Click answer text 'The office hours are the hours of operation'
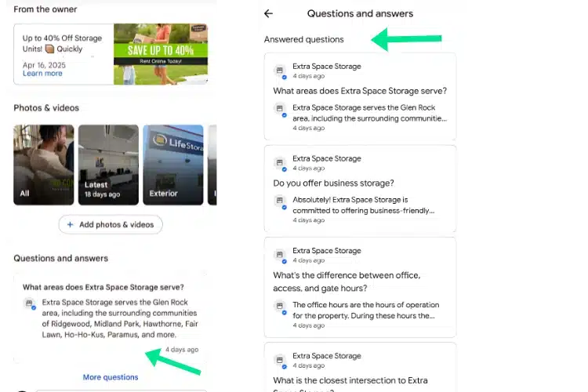Image resolution: width=588 pixels, height=392 pixels. pos(365,310)
